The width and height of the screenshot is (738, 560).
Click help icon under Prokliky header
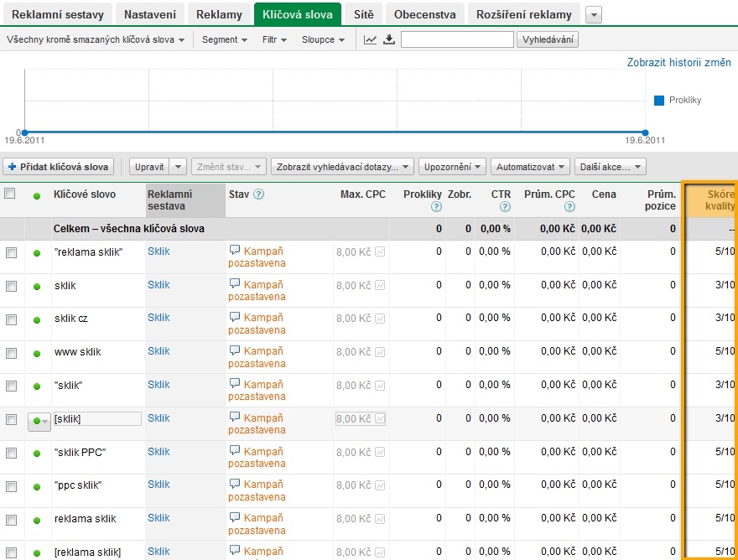436,207
